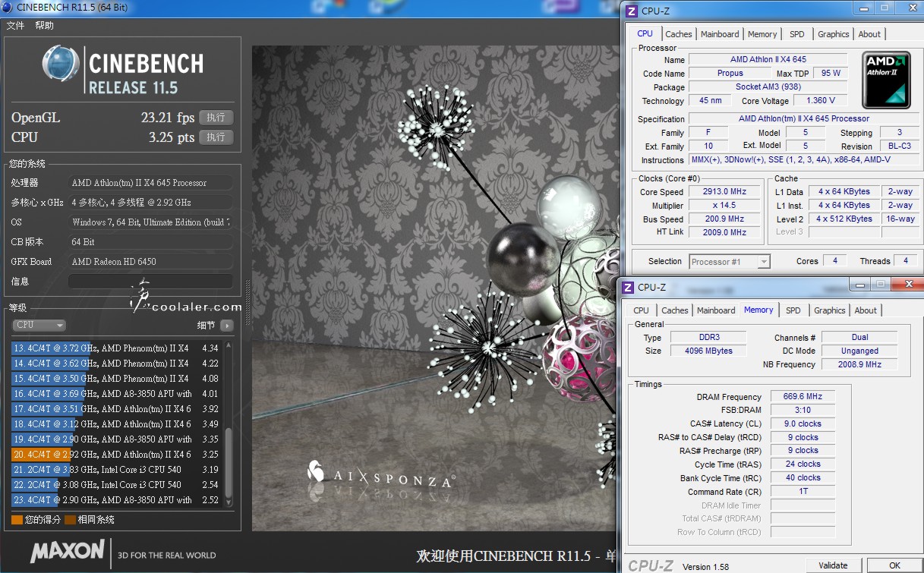Screen dimensions: 924x573
Task: Select highlighted ranking row 20 with score 3.25
Action: (x=115, y=455)
